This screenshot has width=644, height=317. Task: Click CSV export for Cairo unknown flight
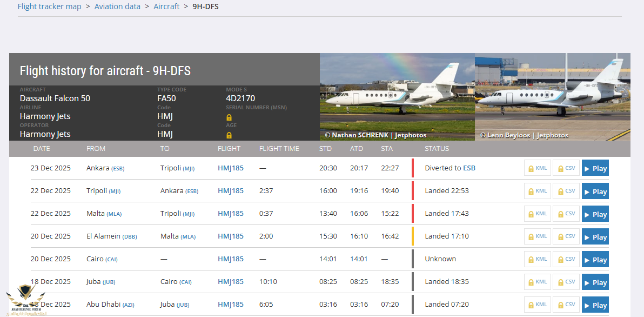566,259
